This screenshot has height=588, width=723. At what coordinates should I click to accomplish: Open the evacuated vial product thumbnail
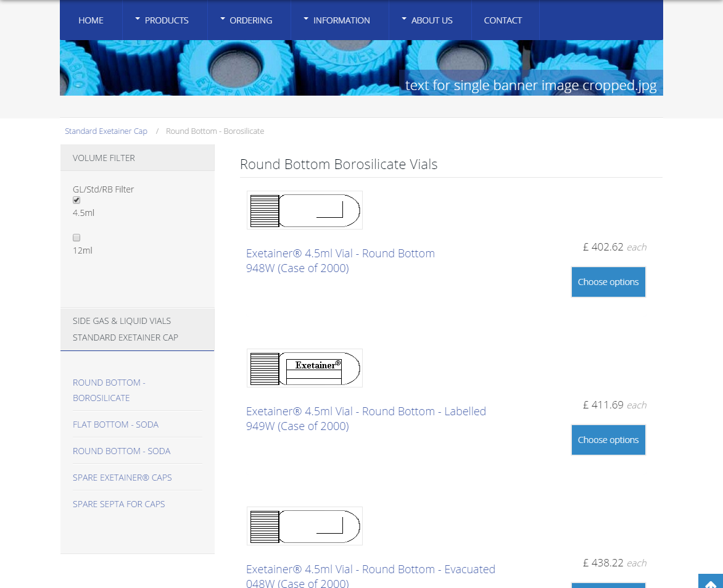pyautogui.click(x=305, y=526)
